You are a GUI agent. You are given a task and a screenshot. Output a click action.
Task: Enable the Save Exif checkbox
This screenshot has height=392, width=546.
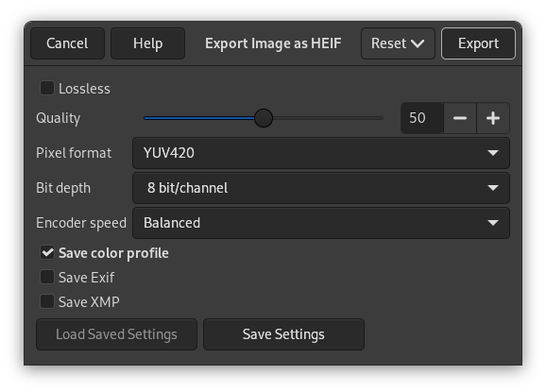pyautogui.click(x=47, y=278)
